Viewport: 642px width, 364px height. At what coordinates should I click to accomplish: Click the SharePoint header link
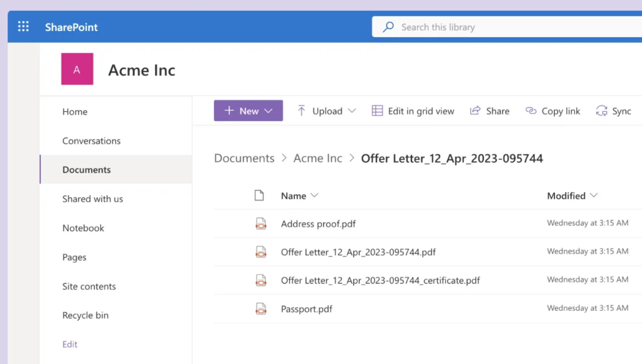click(x=72, y=27)
